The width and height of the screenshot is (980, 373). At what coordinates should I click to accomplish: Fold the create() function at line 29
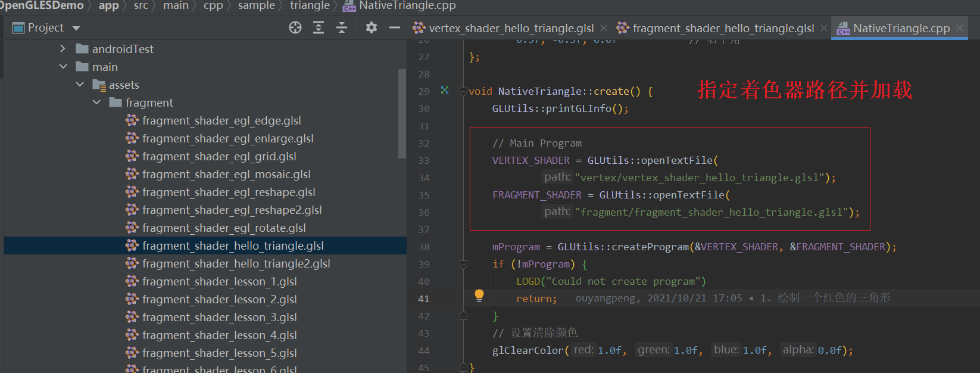pos(463,92)
